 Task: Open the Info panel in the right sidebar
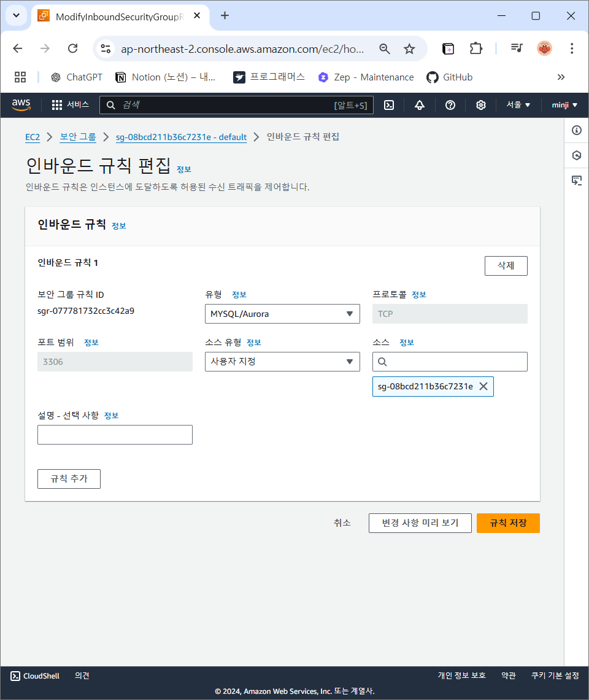(576, 130)
